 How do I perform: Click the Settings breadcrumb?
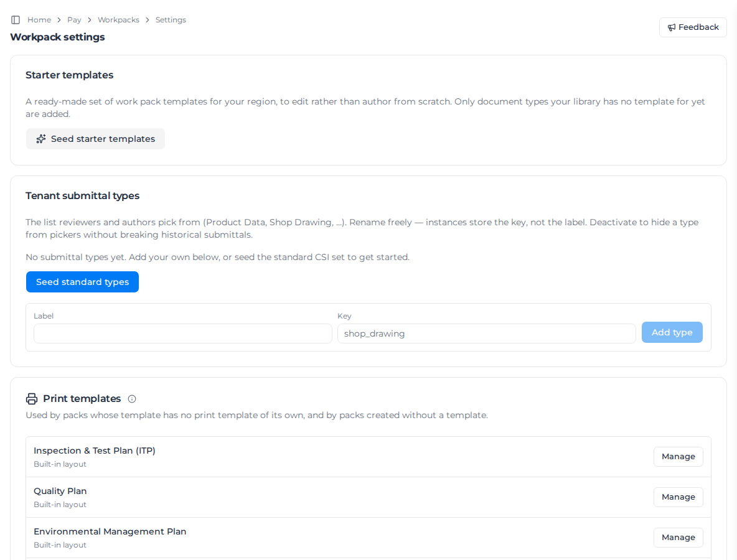(171, 20)
